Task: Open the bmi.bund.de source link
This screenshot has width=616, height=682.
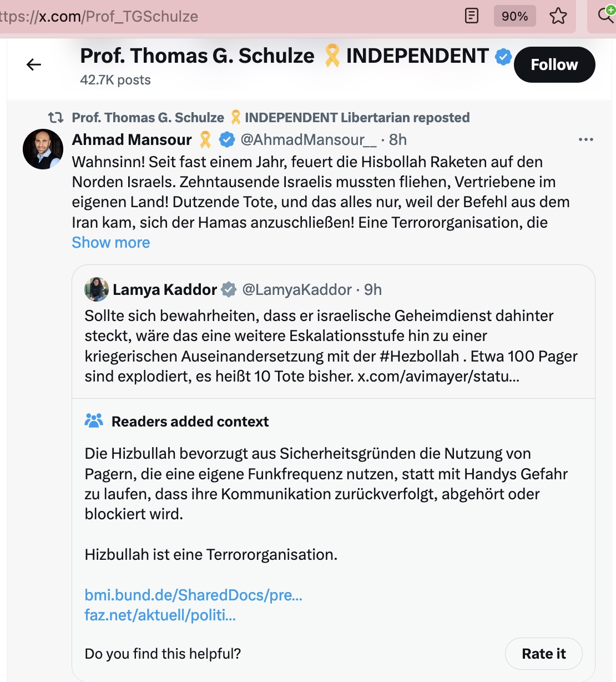Action: [x=193, y=595]
